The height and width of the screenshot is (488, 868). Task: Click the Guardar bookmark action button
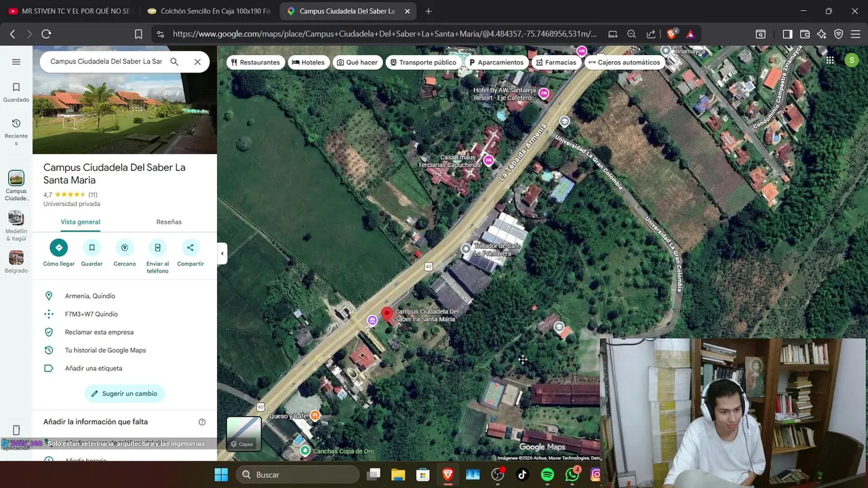[x=92, y=247]
